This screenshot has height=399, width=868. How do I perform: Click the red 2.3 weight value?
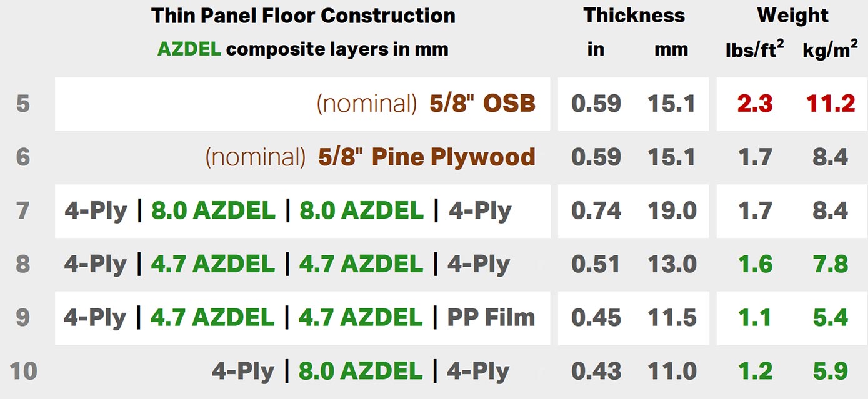click(754, 104)
